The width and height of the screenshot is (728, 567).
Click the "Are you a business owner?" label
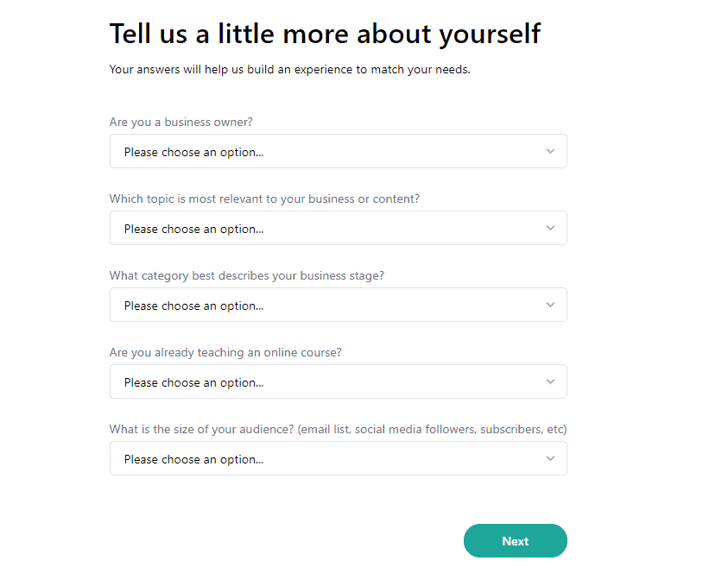[x=181, y=123]
